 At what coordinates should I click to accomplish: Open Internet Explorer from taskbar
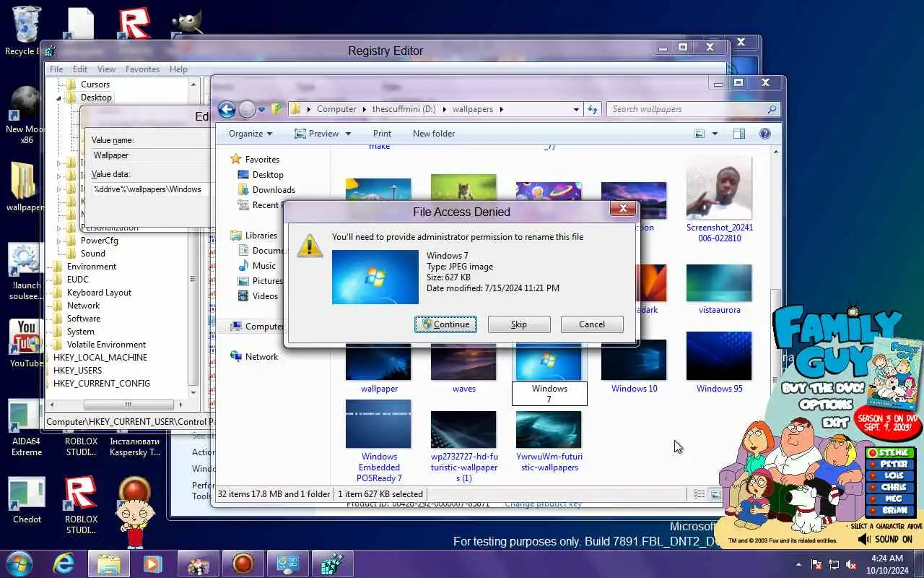click(64, 564)
